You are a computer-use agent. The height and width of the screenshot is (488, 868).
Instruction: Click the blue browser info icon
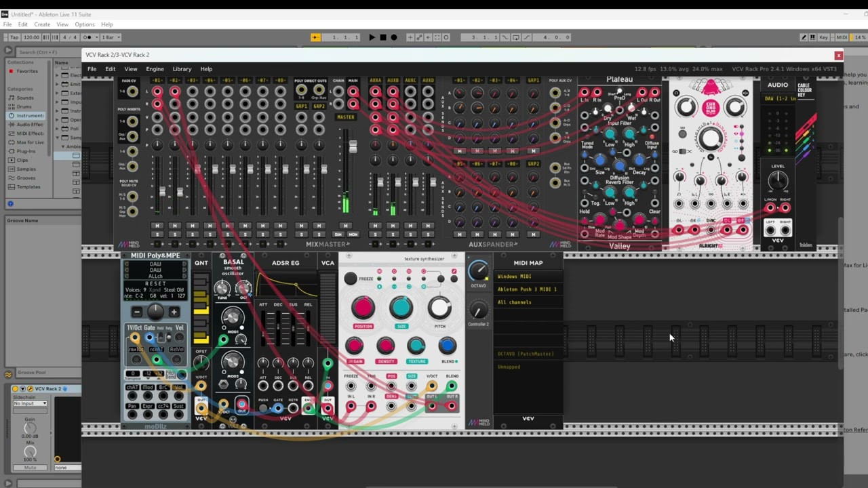pos(10,203)
